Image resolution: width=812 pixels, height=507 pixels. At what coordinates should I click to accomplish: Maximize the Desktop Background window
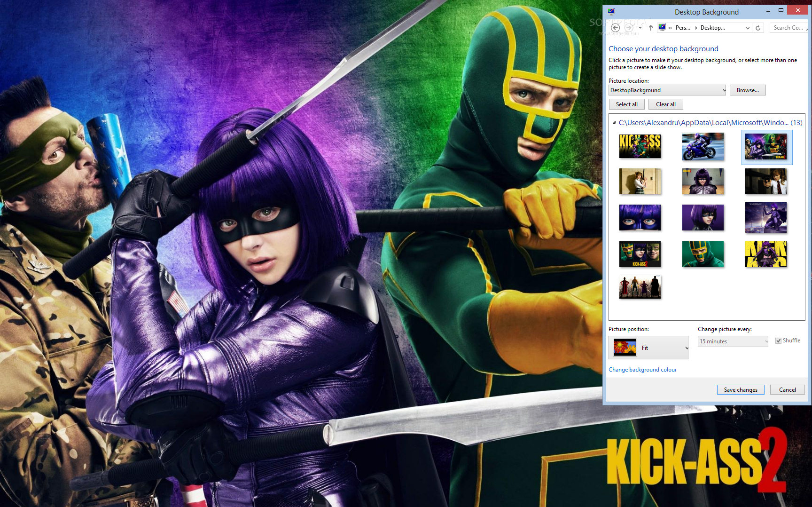tap(781, 10)
